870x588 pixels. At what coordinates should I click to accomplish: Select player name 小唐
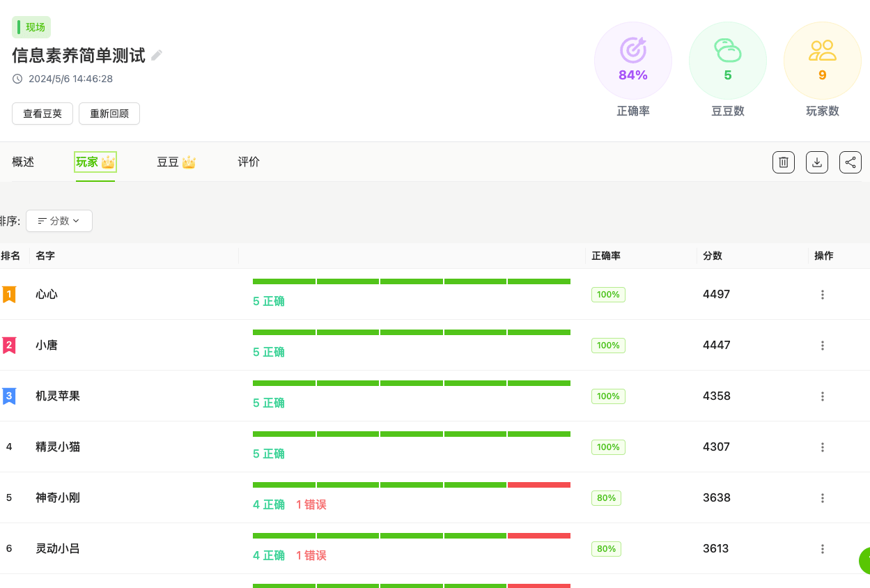click(x=47, y=346)
